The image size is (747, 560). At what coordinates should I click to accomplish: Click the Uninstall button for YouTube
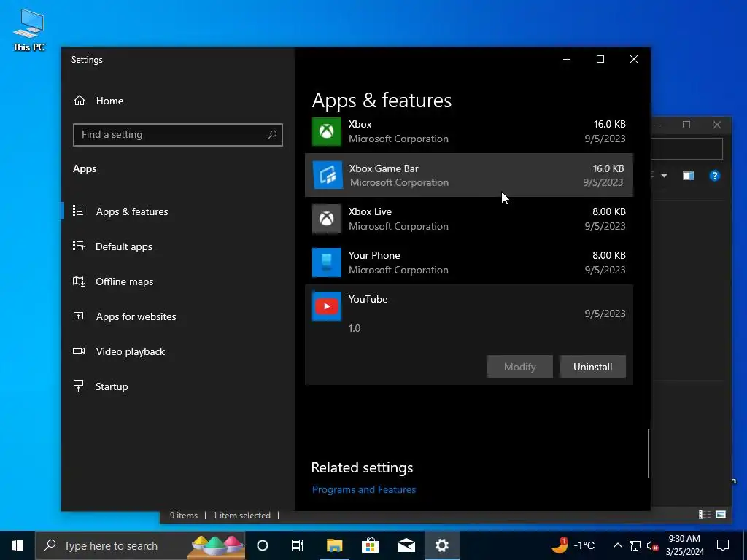point(592,367)
